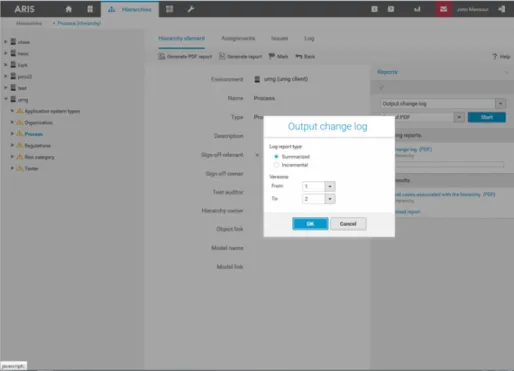Click the question mark Help icon
The height and width of the screenshot is (371, 514).
pos(495,57)
